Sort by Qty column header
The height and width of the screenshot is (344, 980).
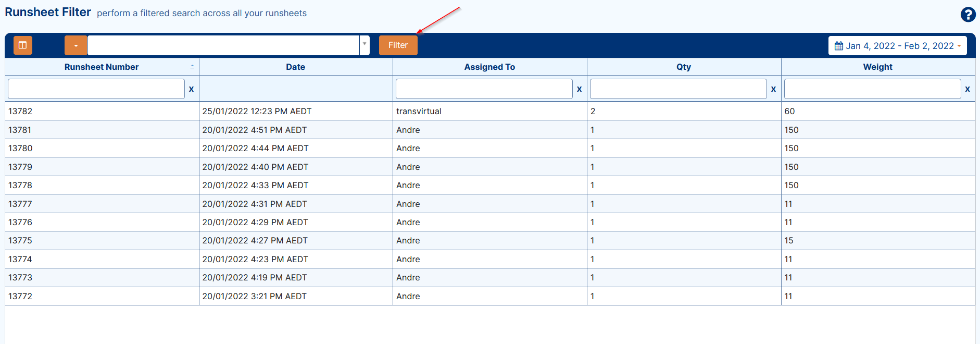684,67
